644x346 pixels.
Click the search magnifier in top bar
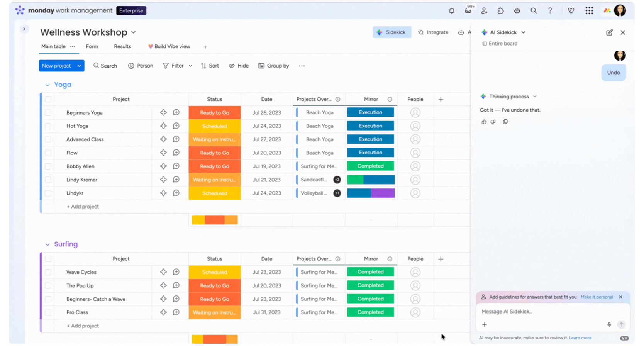[x=533, y=11]
